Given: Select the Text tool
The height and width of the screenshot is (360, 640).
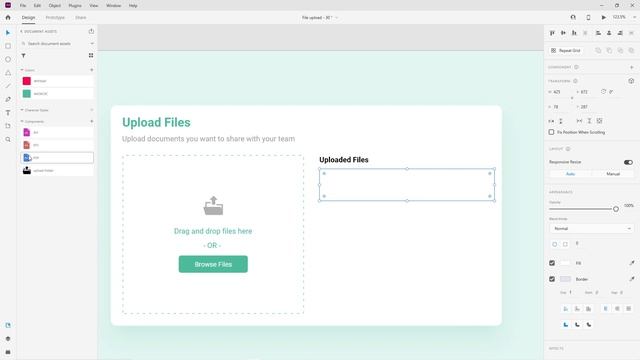Looking at the screenshot, I should click(x=8, y=113).
